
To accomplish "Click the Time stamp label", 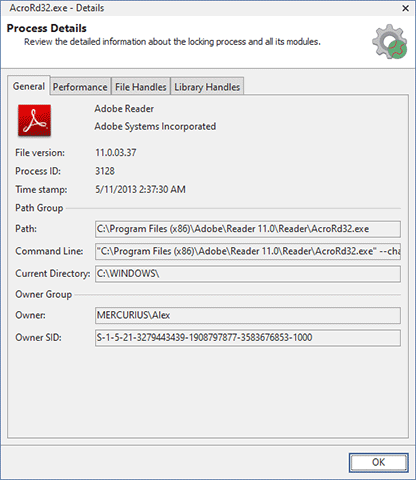I will [41, 189].
